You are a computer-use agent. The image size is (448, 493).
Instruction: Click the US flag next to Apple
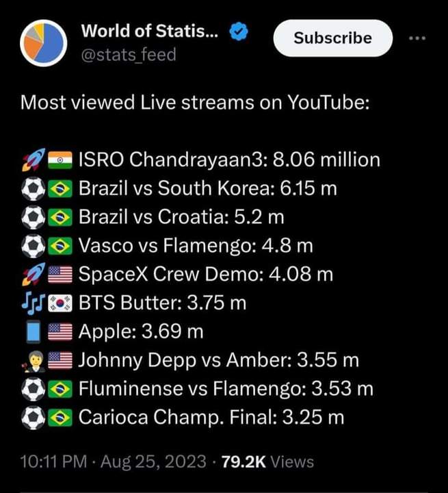click(x=60, y=332)
